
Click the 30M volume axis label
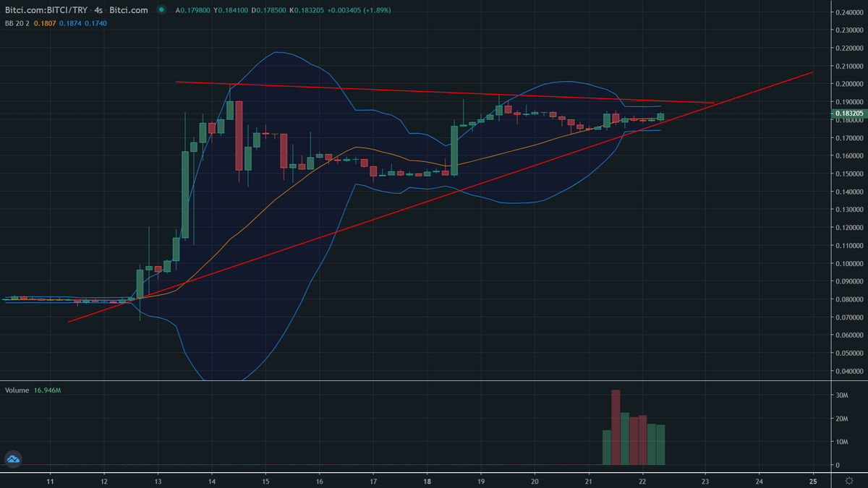pyautogui.click(x=842, y=395)
